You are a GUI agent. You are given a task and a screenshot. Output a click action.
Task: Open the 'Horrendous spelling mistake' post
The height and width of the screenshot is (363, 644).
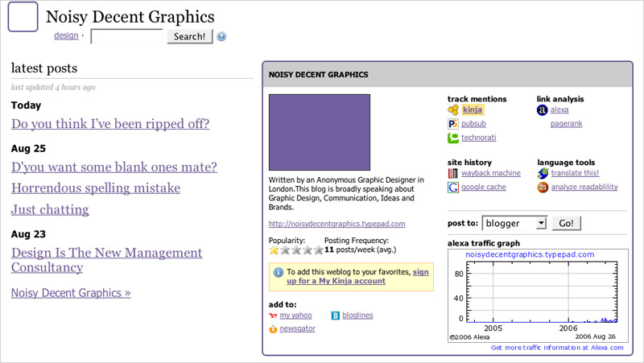96,188
